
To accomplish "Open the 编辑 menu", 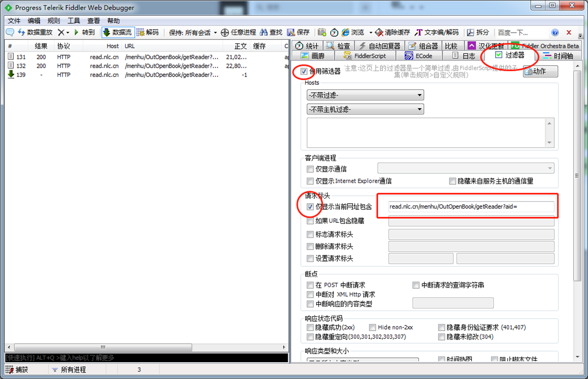I will [x=34, y=21].
